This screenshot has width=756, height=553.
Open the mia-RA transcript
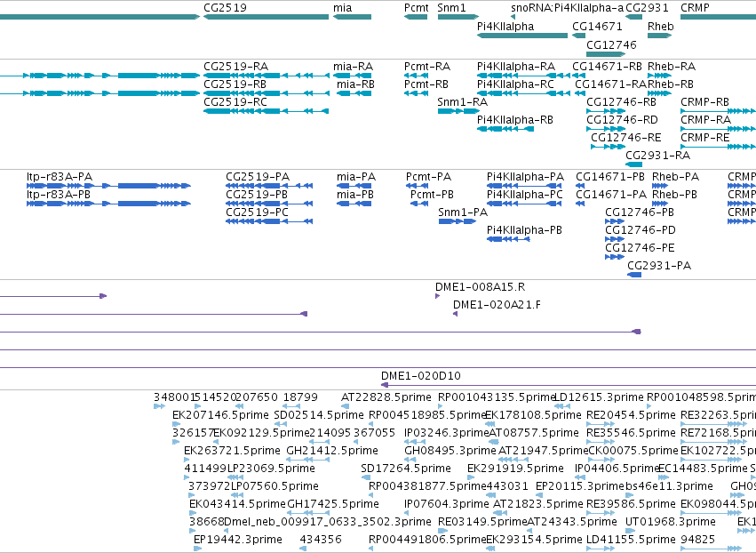pos(352,76)
